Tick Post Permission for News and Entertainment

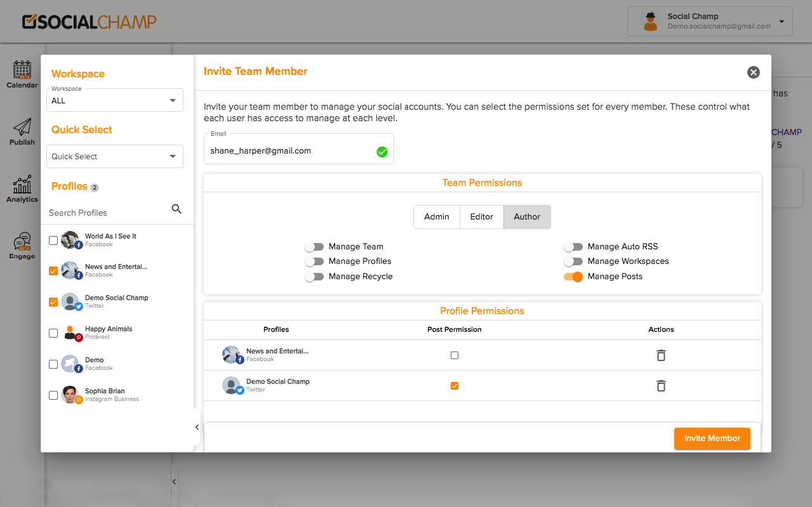point(455,355)
